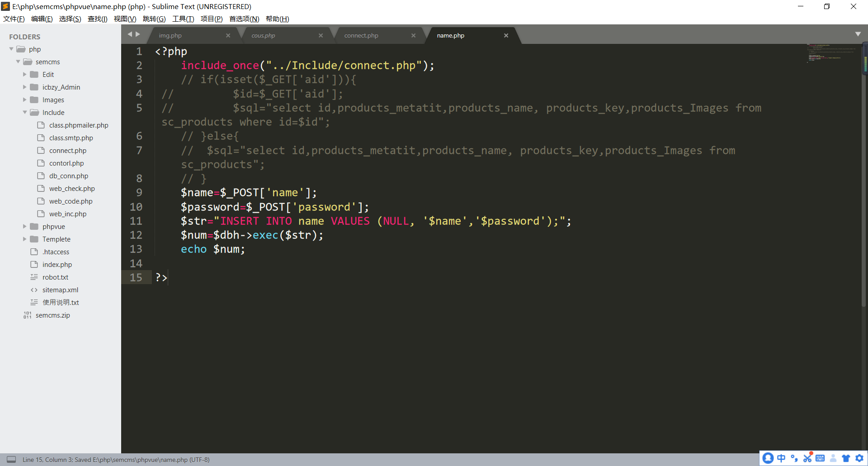Expand the icbzy_Admin folder
The image size is (868, 466).
point(25,87)
